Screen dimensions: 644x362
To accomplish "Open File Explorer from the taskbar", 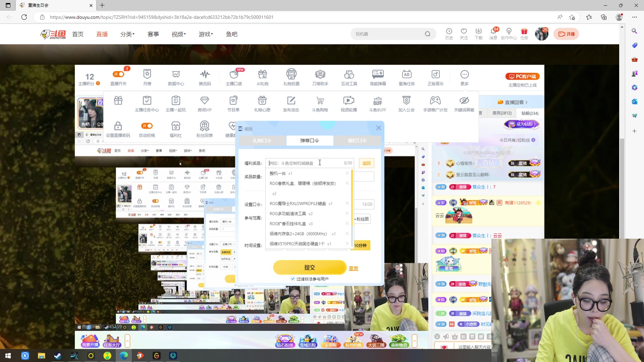I will [41, 356].
